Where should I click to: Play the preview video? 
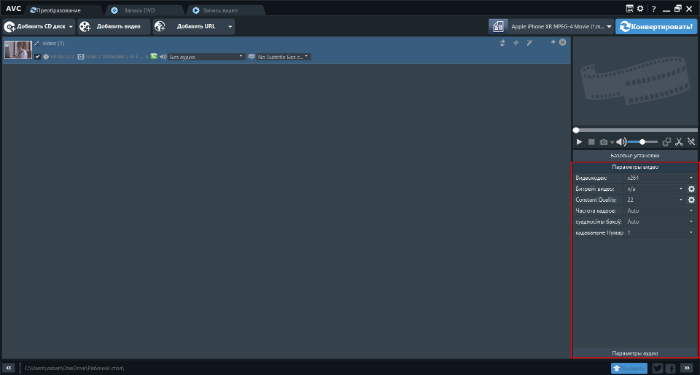click(579, 142)
